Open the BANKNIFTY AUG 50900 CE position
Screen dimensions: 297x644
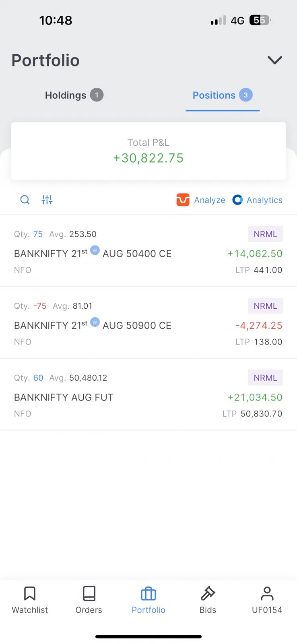click(x=121, y=325)
